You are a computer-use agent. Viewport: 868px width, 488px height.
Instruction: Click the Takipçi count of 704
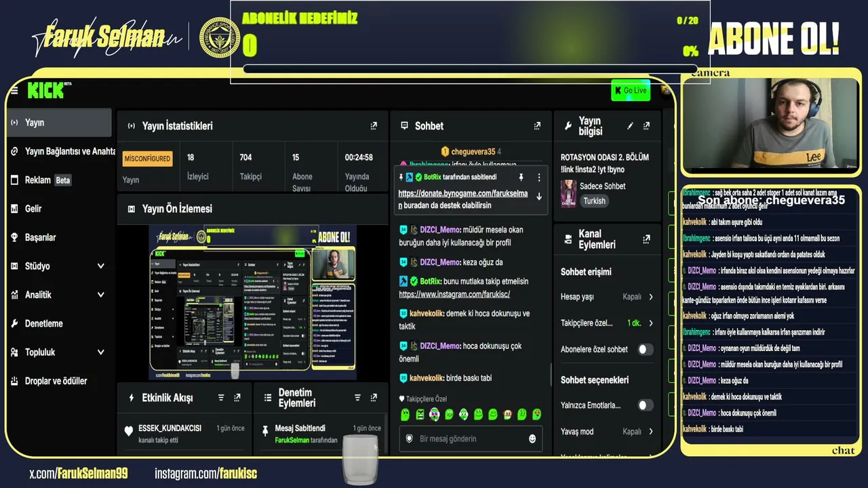tap(245, 157)
